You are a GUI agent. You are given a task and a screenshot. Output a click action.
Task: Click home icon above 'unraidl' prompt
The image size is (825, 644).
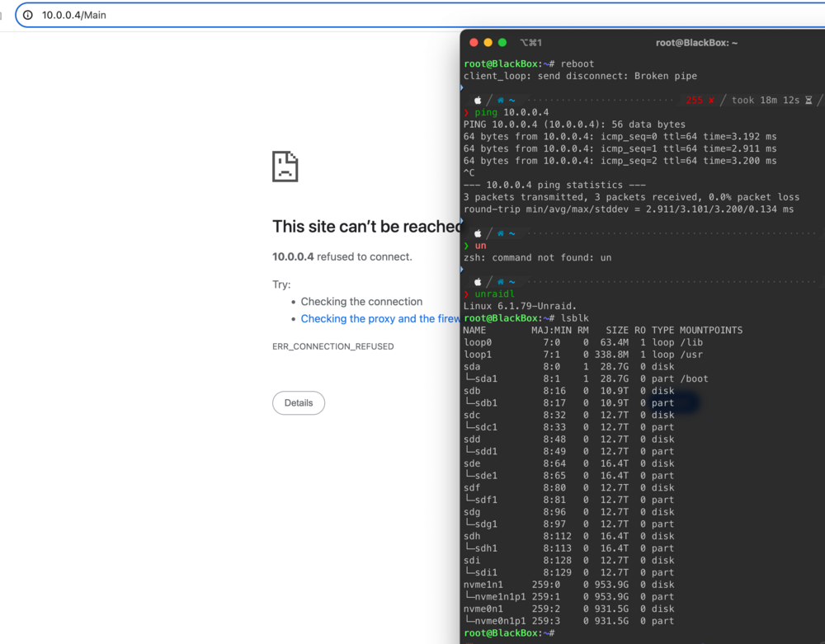click(501, 282)
